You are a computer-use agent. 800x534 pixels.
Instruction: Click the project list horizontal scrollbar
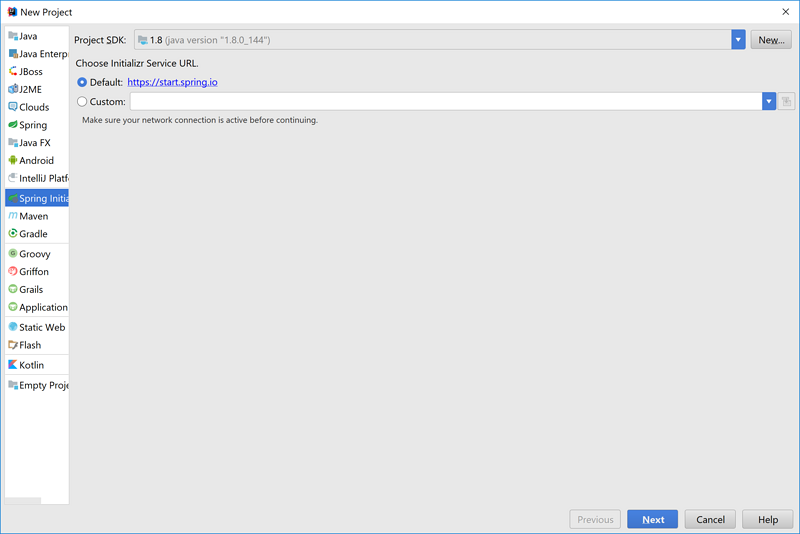(23, 500)
